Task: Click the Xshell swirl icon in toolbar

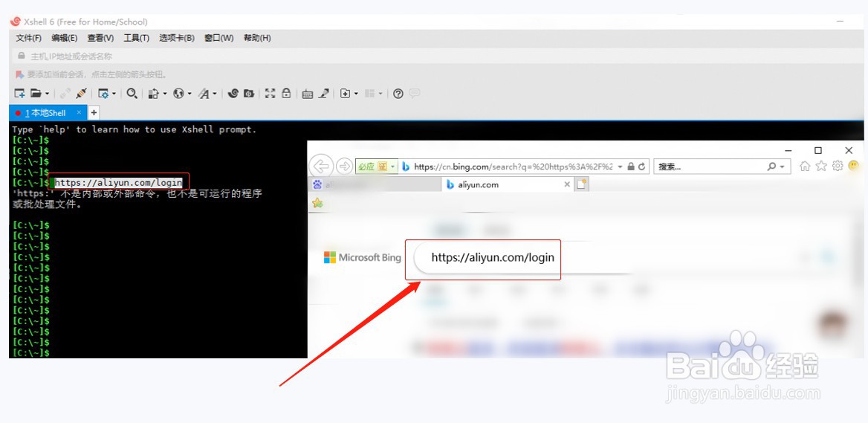Action: click(x=233, y=94)
